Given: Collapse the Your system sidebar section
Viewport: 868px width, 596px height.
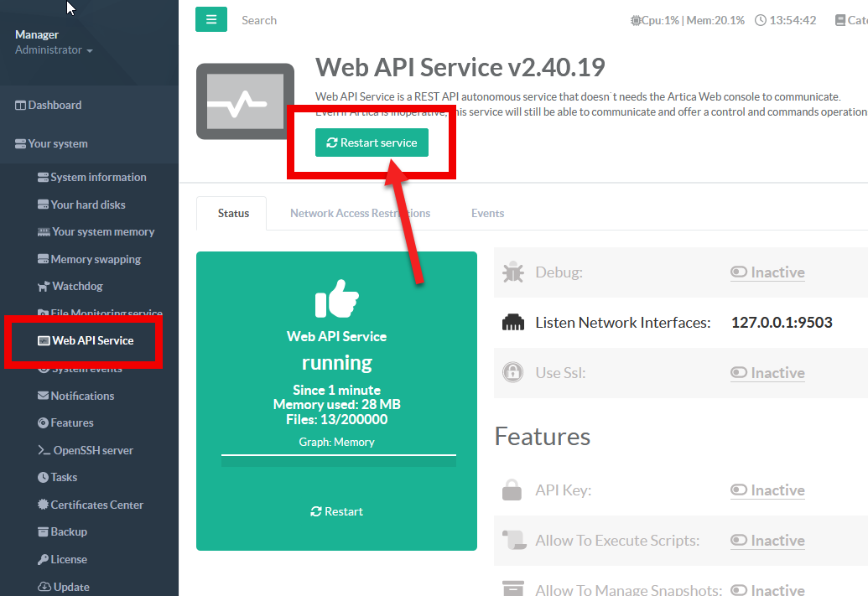Looking at the screenshot, I should (x=57, y=144).
